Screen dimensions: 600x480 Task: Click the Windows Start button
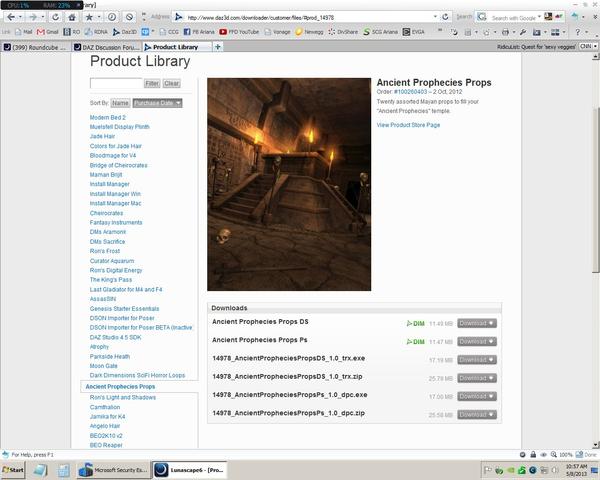[13, 470]
